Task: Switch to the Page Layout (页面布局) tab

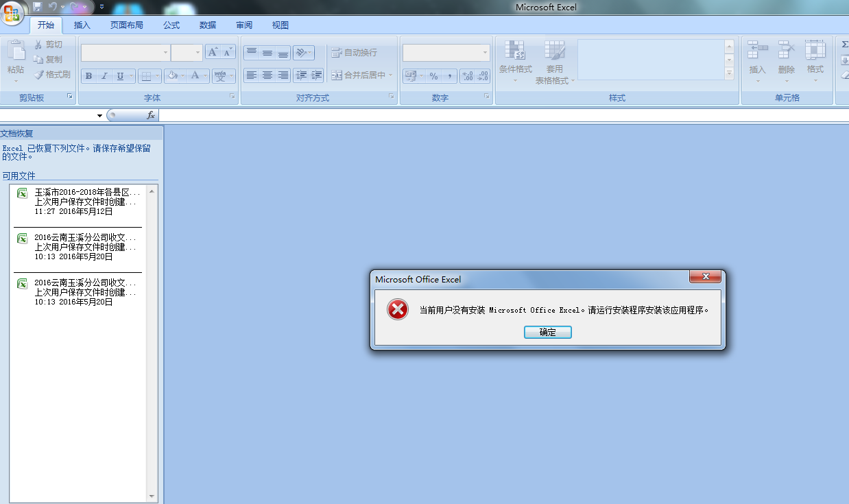Action: 127,25
